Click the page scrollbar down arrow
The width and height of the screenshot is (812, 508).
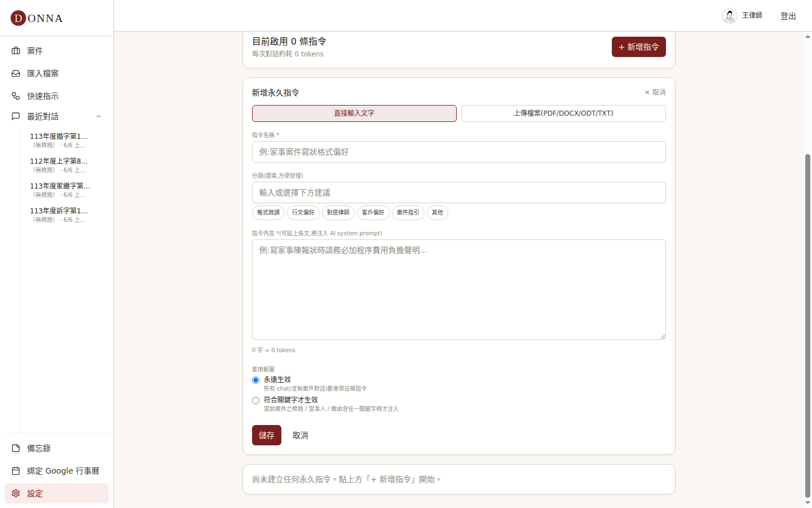807,502
